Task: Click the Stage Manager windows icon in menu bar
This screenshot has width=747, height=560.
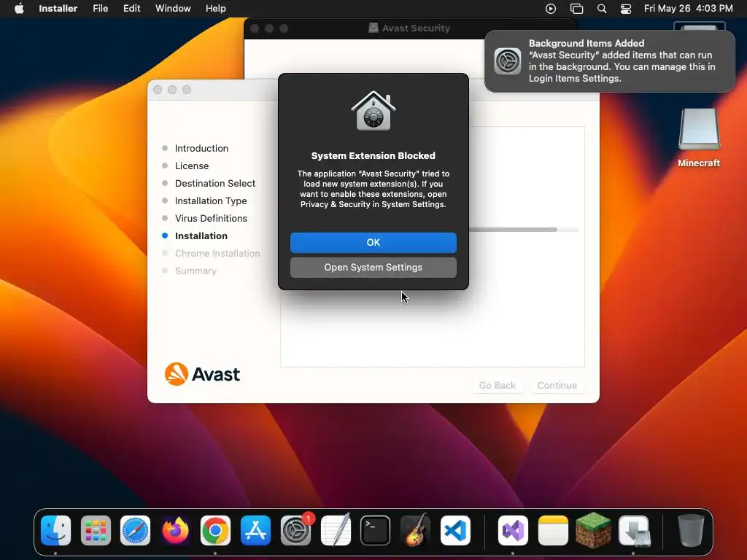Action: pos(576,9)
